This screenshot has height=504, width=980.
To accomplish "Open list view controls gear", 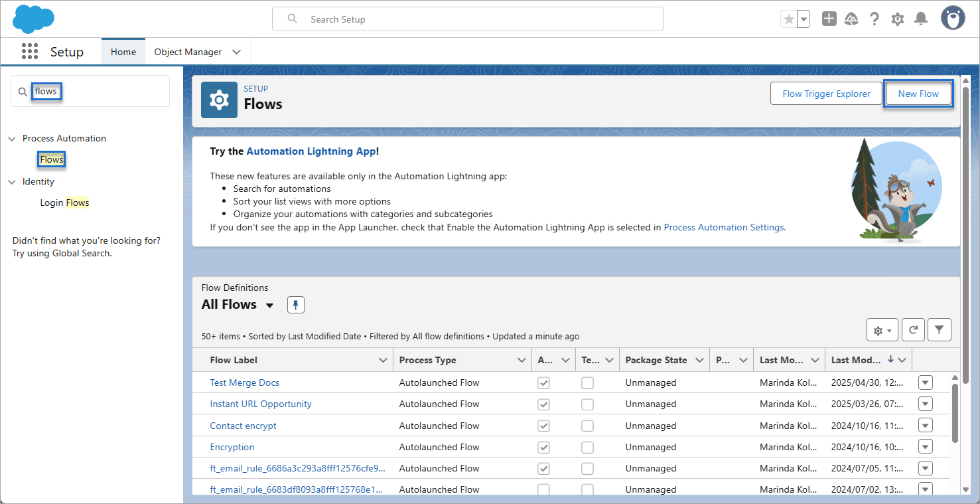I will tap(882, 330).
